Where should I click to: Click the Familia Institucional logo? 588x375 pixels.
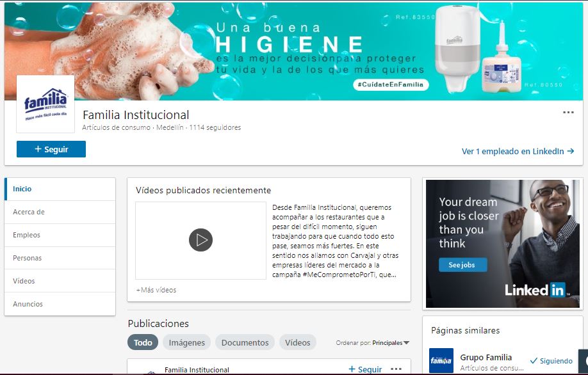[x=45, y=104]
